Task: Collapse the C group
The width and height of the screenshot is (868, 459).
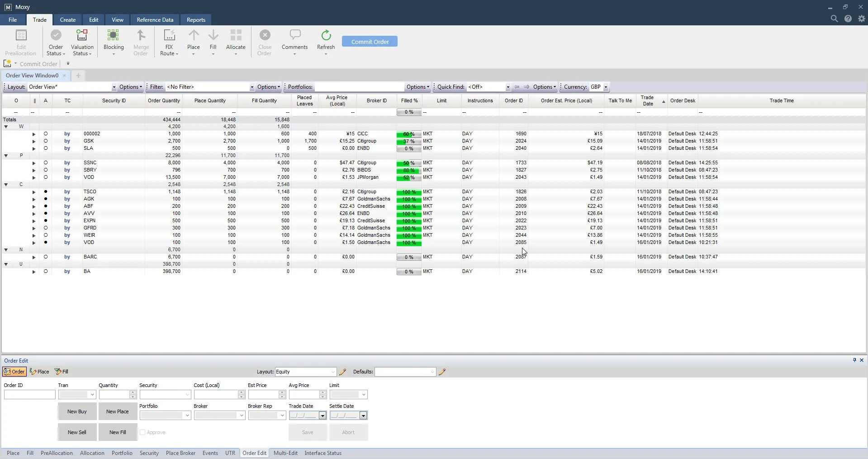Action: point(6,185)
